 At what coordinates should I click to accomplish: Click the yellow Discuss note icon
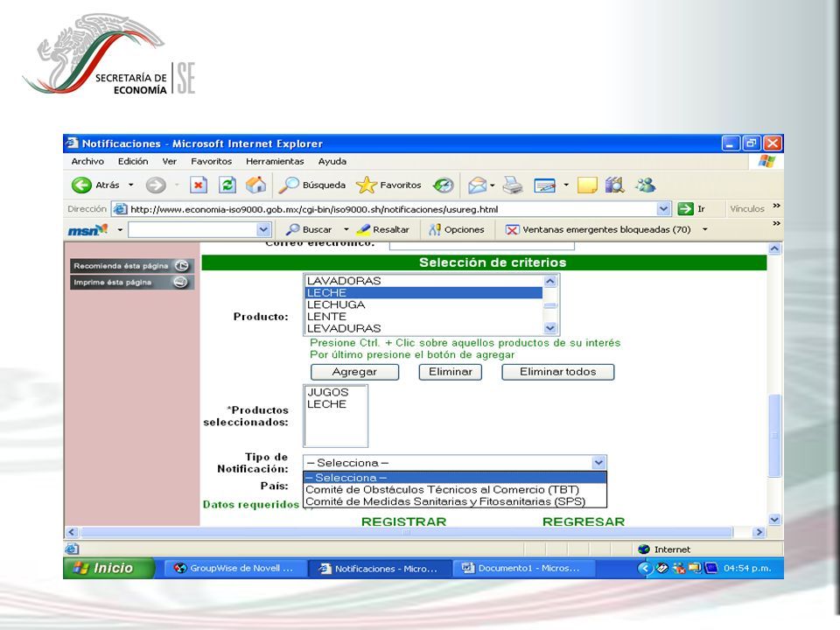[x=587, y=185]
